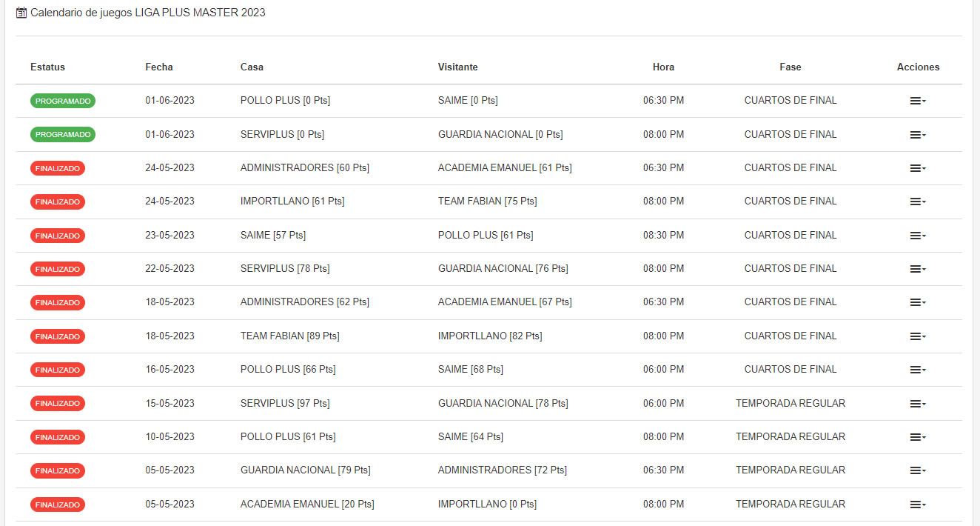
Task: Click FINALIZADO badge on 15-05-2023 row
Action: (x=58, y=404)
